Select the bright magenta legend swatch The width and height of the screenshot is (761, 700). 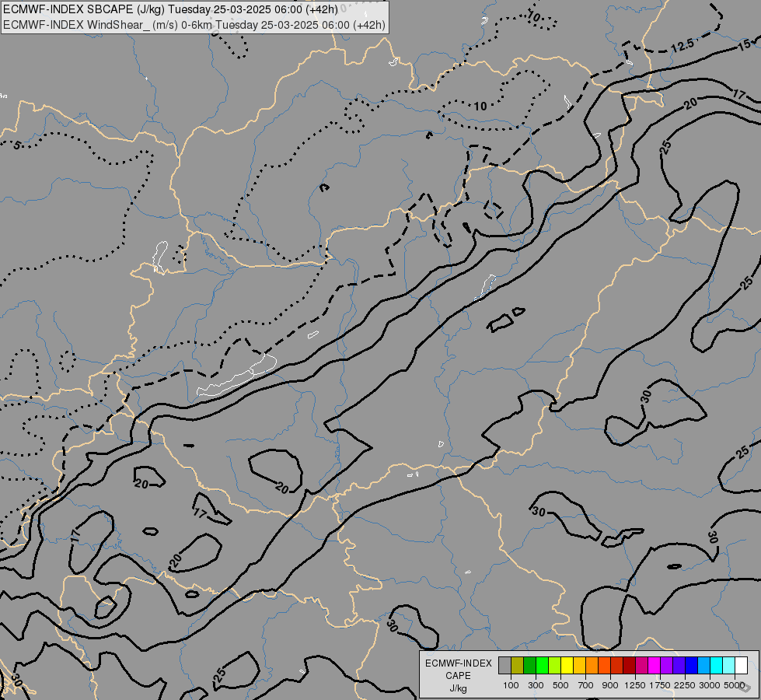[x=655, y=665]
